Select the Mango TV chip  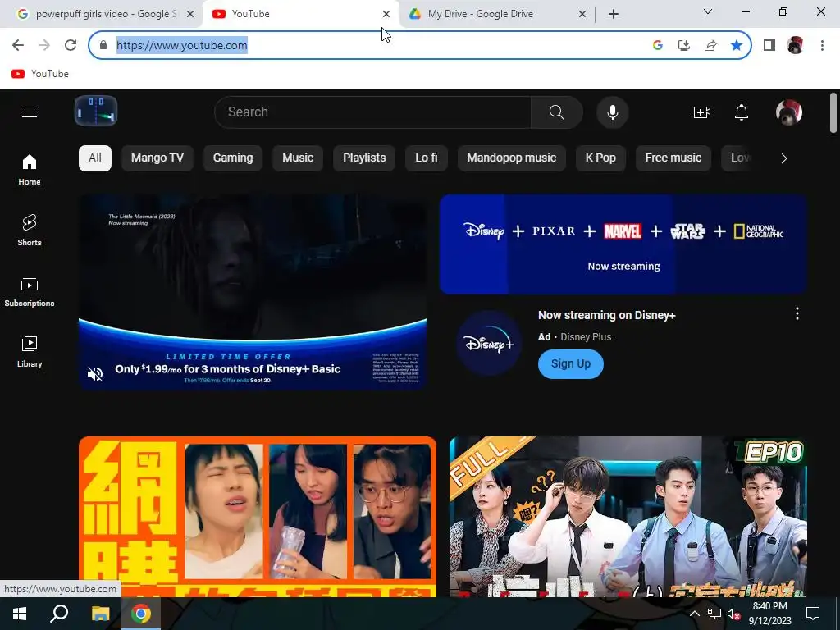click(x=157, y=158)
